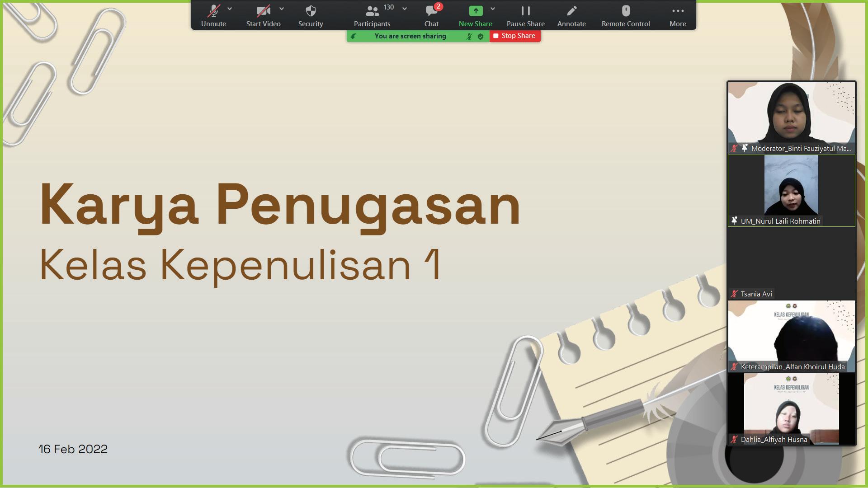868x488 pixels.
Task: Stop Share with the red button
Action: coord(515,36)
